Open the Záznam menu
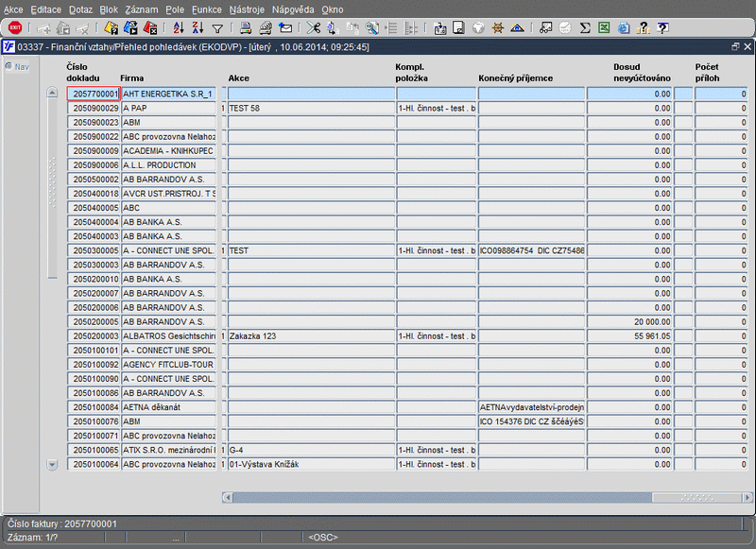Image resolution: width=756 pixels, height=549 pixels. tap(141, 9)
